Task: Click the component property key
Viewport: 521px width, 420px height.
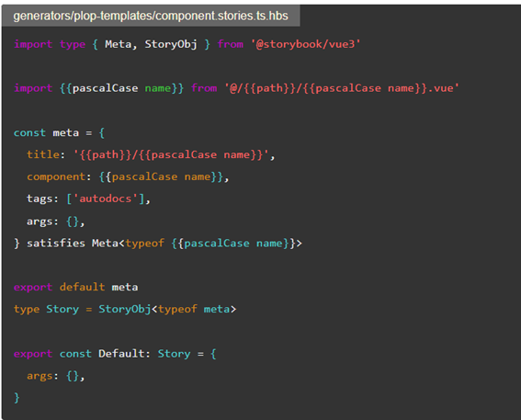Action: click(56, 176)
